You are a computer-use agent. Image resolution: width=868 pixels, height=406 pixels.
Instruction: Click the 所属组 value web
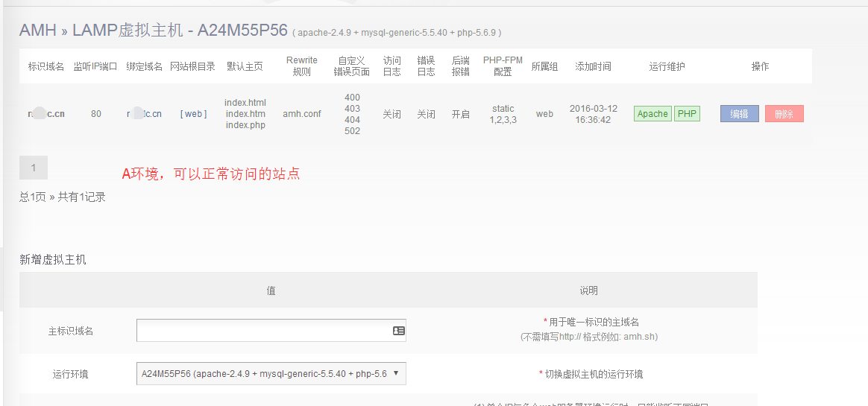[544, 114]
